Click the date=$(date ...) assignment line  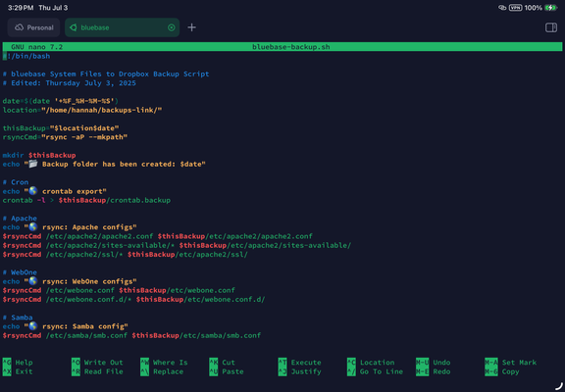[x=61, y=101]
